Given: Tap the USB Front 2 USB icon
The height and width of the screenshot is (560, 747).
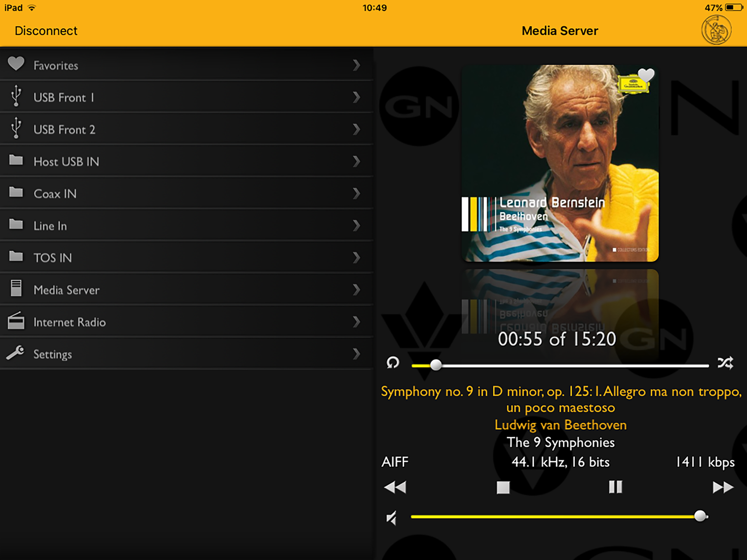Looking at the screenshot, I should pyautogui.click(x=16, y=128).
